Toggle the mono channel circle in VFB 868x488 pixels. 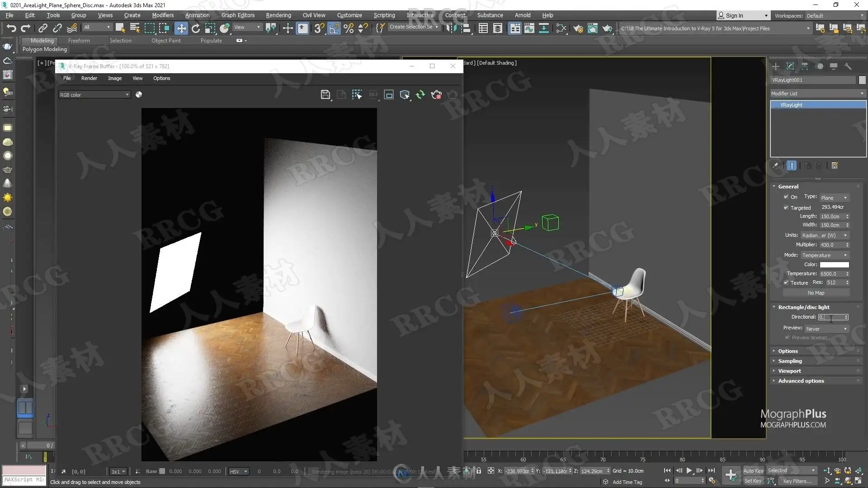139,94
